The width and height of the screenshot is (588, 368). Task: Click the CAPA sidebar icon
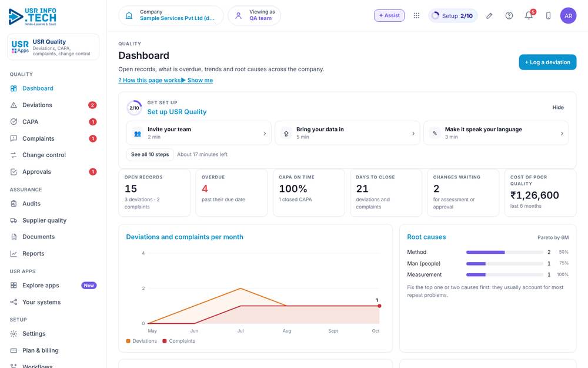14,122
